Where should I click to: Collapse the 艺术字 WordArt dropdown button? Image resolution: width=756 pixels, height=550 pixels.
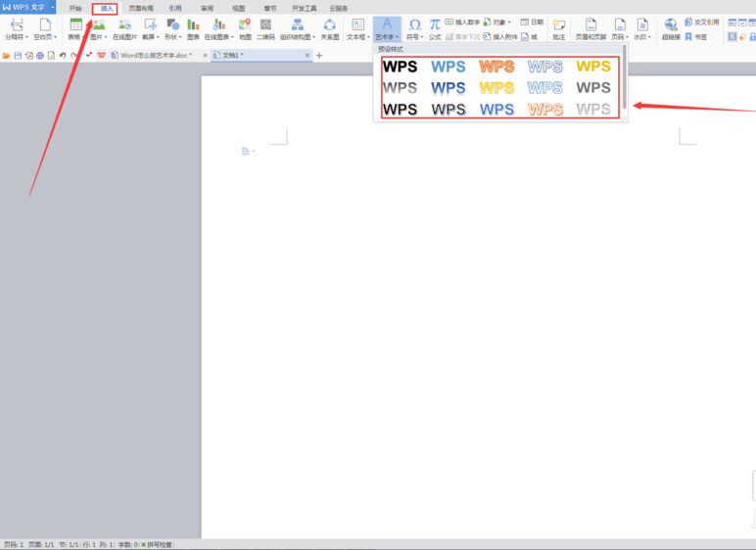click(387, 29)
